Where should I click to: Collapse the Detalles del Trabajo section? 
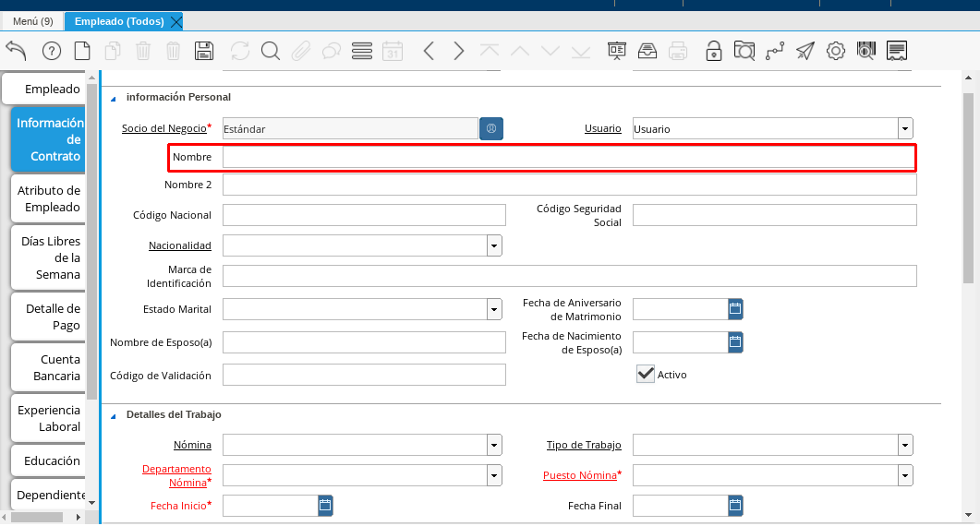(x=114, y=415)
